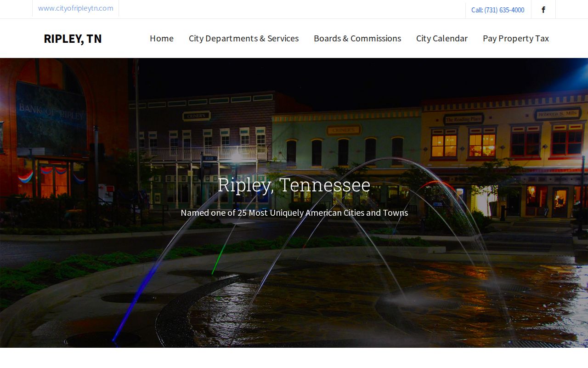
Task: Open Boards & Commissions menu
Action: pyautogui.click(x=357, y=38)
